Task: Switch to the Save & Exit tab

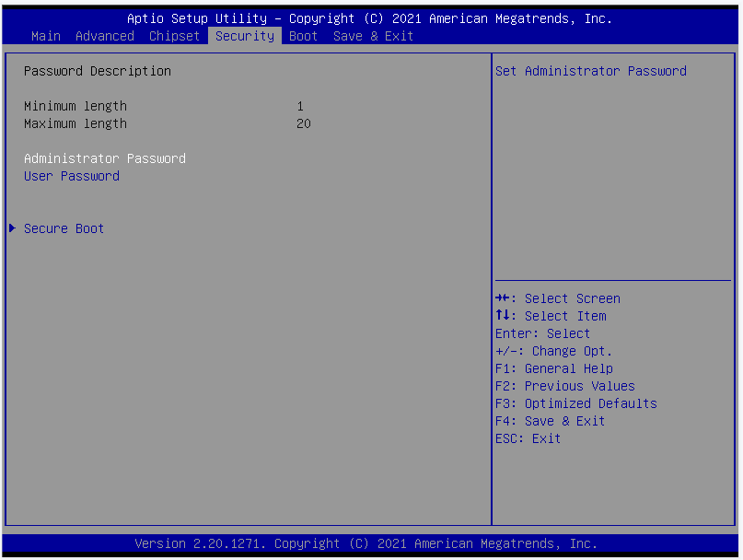Action: point(373,36)
